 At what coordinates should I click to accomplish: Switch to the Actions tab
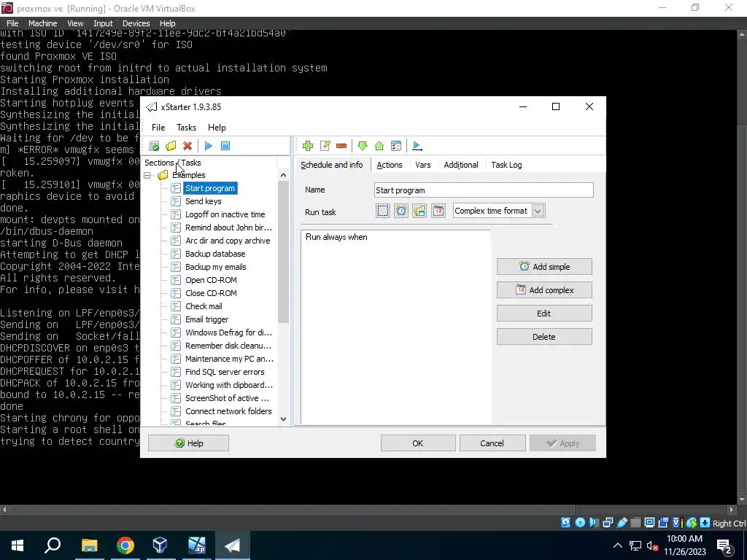pos(390,165)
